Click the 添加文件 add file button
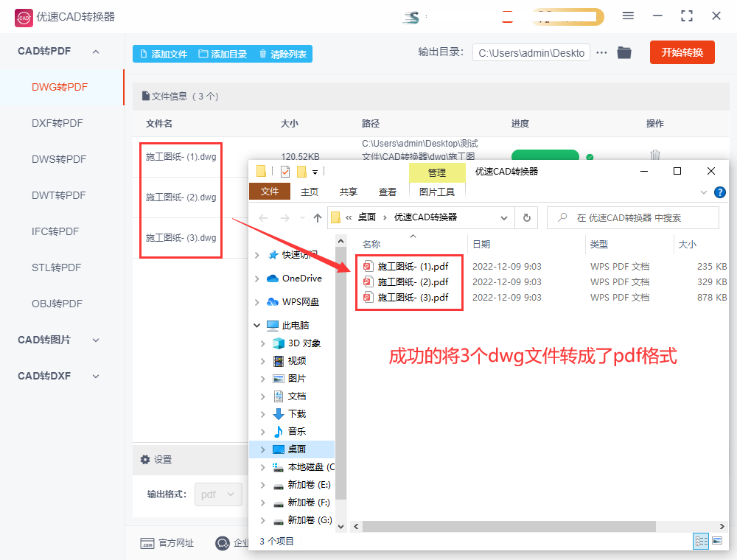737x560 pixels. coord(164,54)
